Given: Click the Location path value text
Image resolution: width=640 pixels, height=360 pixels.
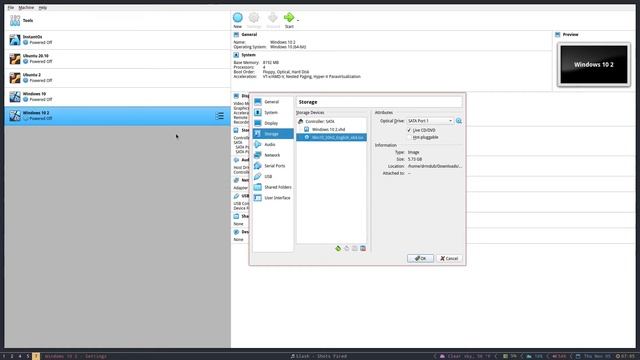Looking at the screenshot, I should (x=435, y=166).
